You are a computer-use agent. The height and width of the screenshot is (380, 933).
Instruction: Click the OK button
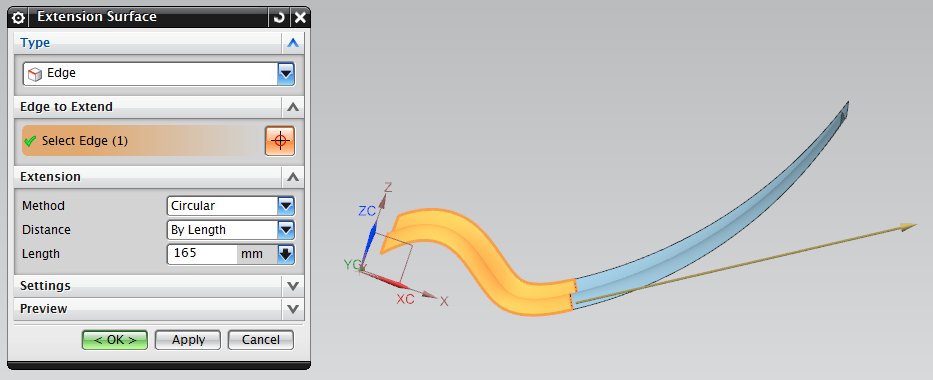(x=115, y=340)
